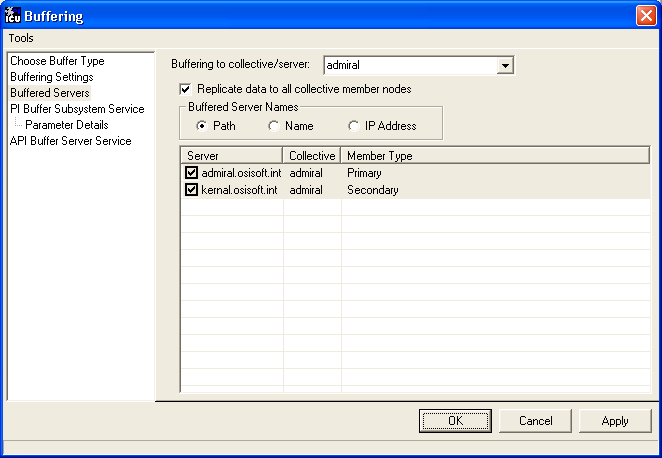Click the Apply button
Image resolution: width=662 pixels, height=458 pixels.
tap(615, 420)
